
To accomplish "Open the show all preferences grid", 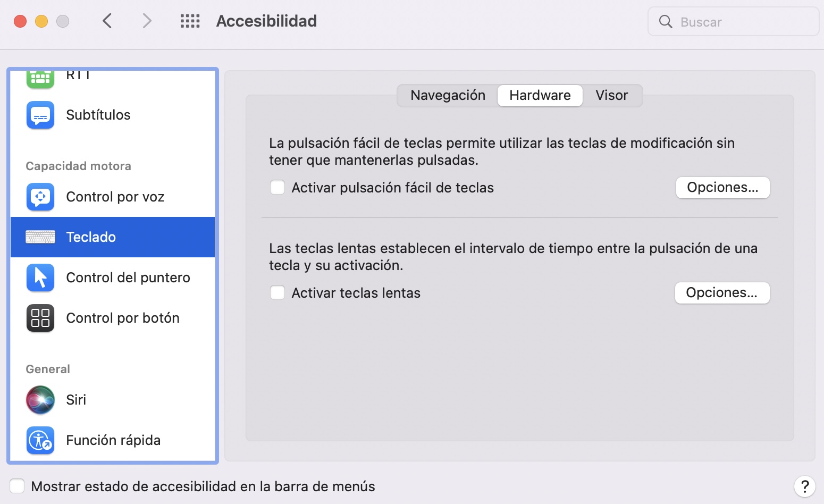I will tap(190, 21).
